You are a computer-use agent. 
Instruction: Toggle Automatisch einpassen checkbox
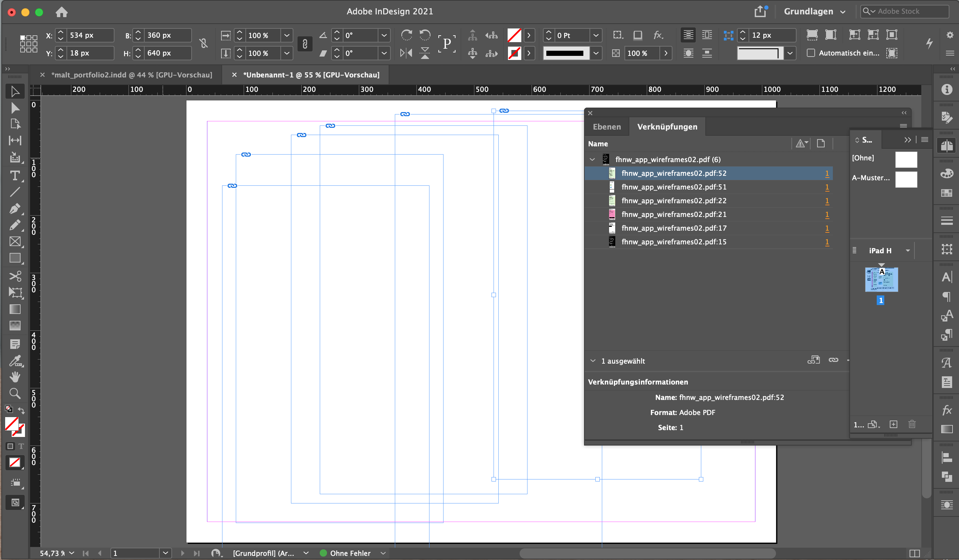(x=811, y=53)
